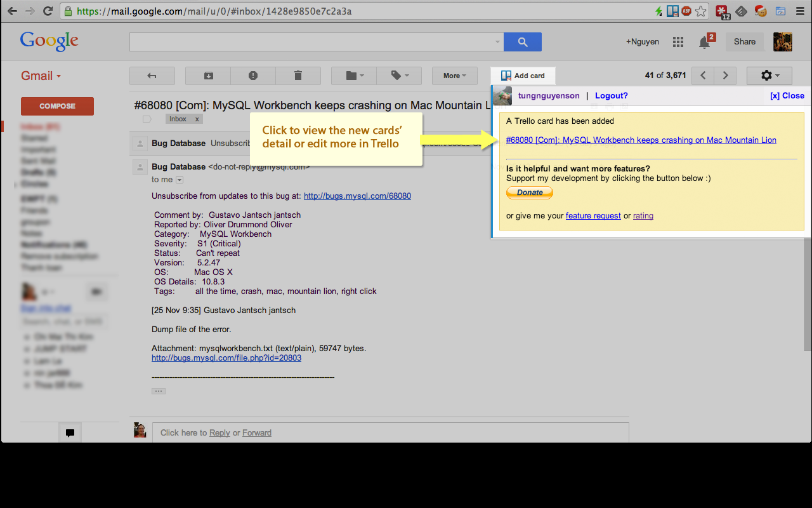Open the Google apps grid icon
The height and width of the screenshot is (508, 812).
(678, 42)
